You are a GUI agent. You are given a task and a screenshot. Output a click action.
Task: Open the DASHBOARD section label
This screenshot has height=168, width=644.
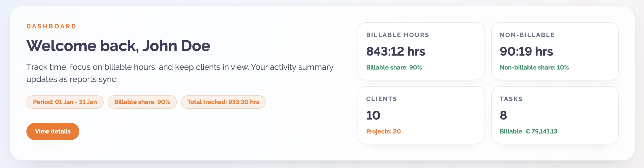point(51,26)
